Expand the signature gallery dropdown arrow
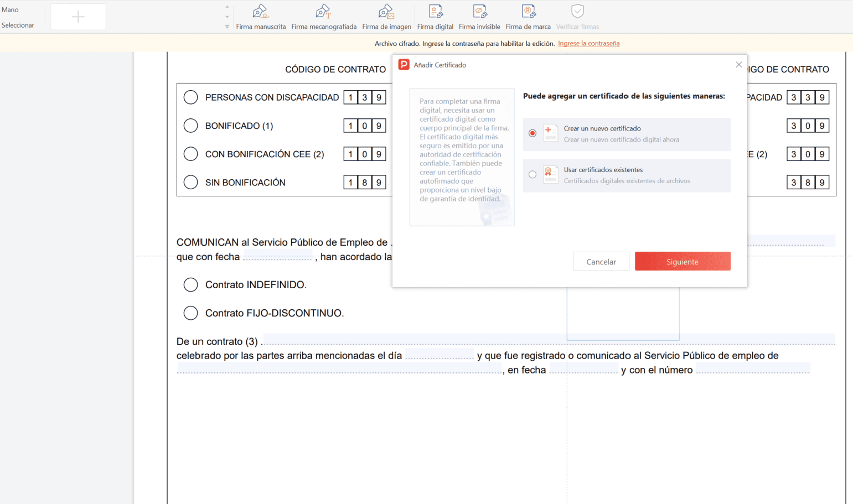This screenshot has width=853, height=504. click(227, 27)
